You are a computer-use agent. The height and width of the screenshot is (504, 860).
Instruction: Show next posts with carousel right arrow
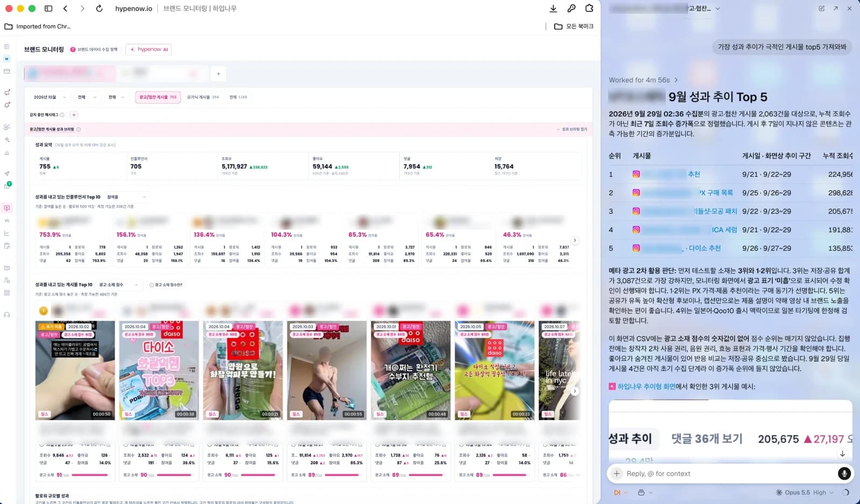point(575,391)
